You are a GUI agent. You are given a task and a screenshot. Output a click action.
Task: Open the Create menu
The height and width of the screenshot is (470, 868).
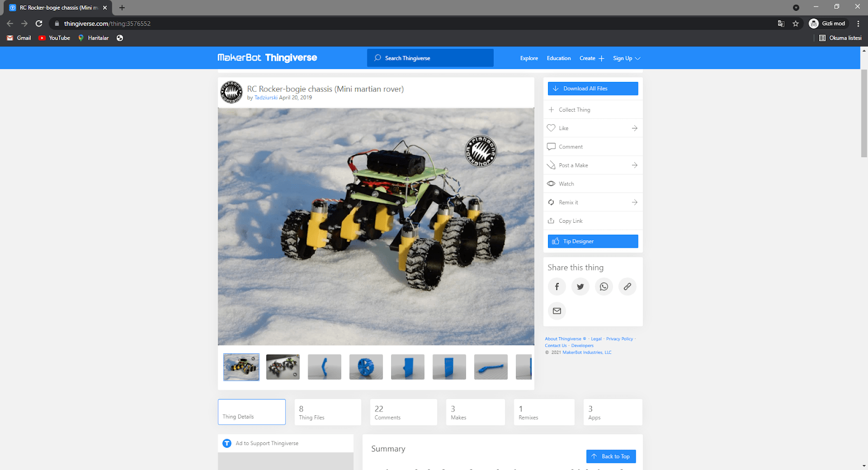[x=591, y=59]
